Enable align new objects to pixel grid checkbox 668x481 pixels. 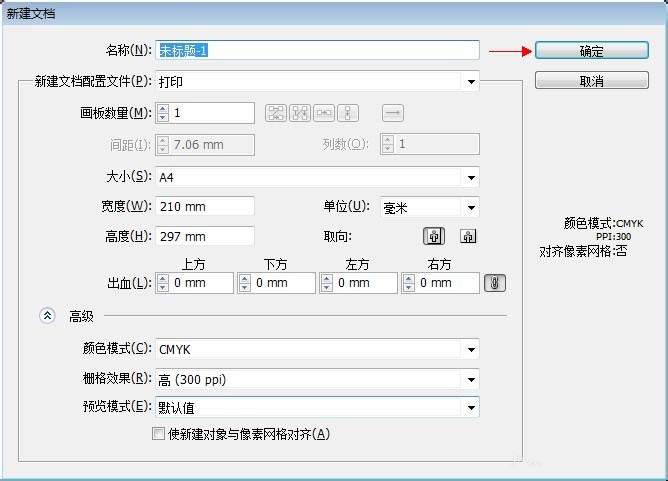[x=158, y=434]
